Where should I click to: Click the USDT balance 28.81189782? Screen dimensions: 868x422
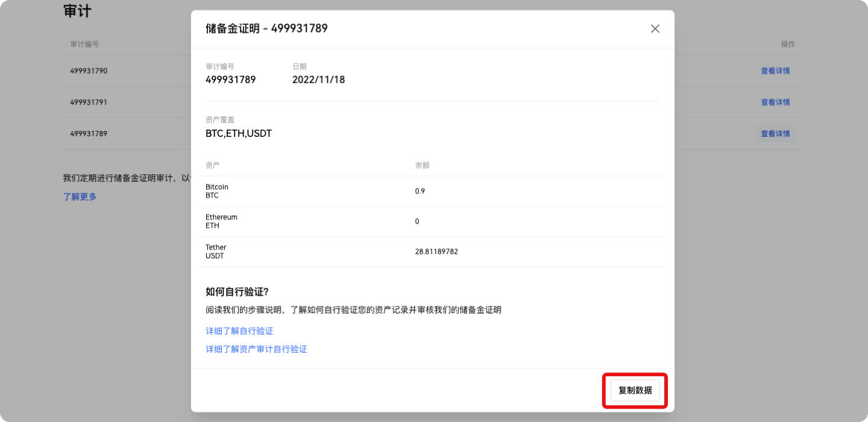436,251
